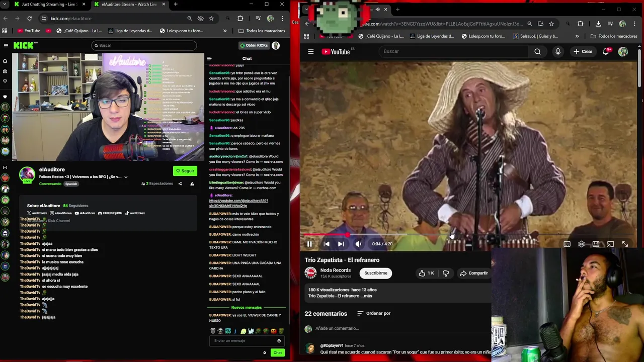Search with voice microphone icon
Image resolution: width=644 pixels, height=362 pixels.
558,51
